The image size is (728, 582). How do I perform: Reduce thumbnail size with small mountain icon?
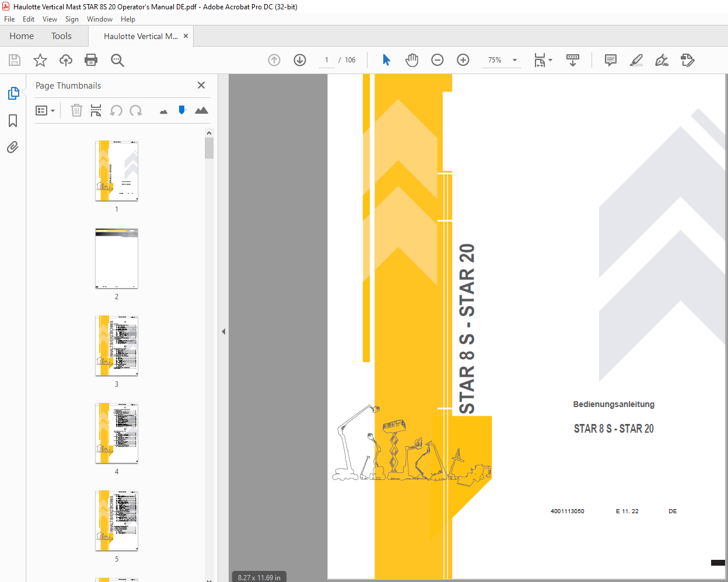(163, 111)
